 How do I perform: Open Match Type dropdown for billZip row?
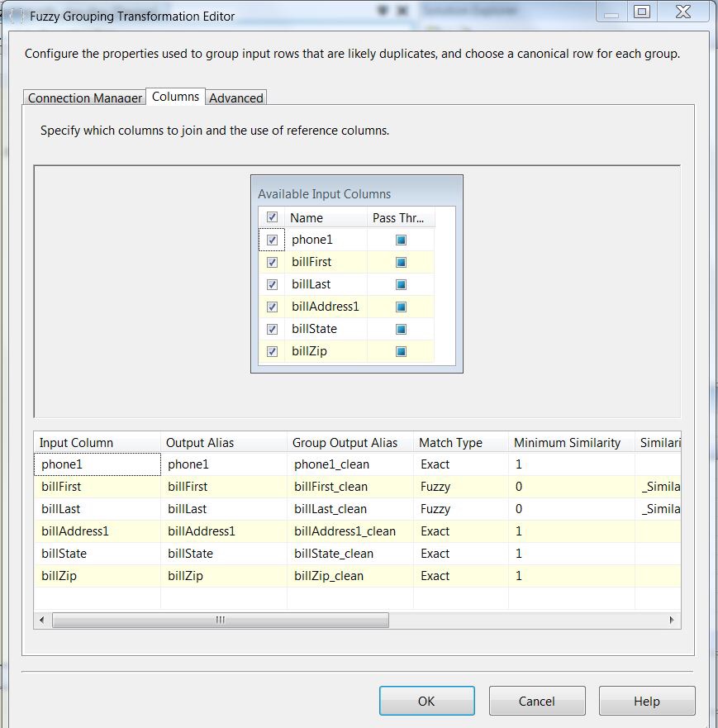pos(459,576)
